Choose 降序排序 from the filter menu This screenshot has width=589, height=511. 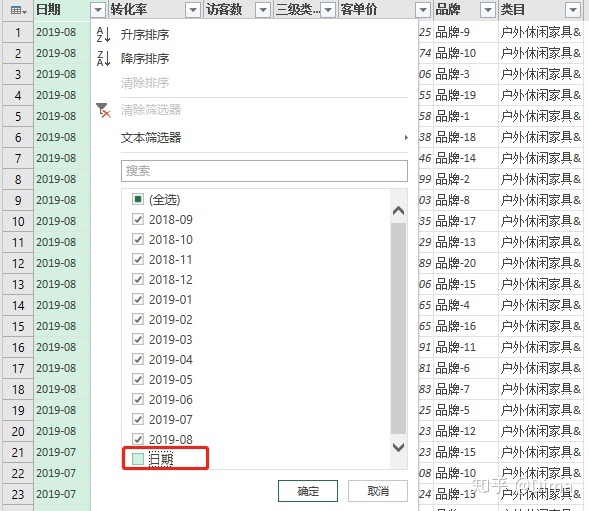pos(145,59)
